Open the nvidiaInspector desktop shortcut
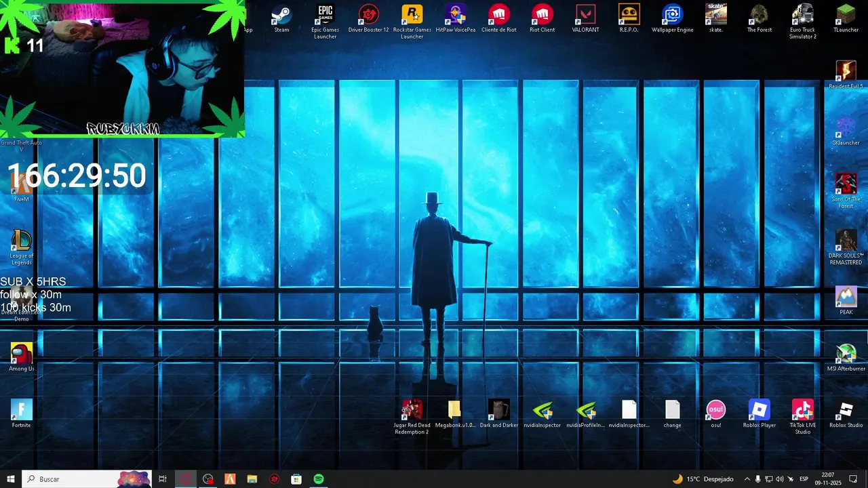Screen dimensions: 868x488 coord(542,414)
